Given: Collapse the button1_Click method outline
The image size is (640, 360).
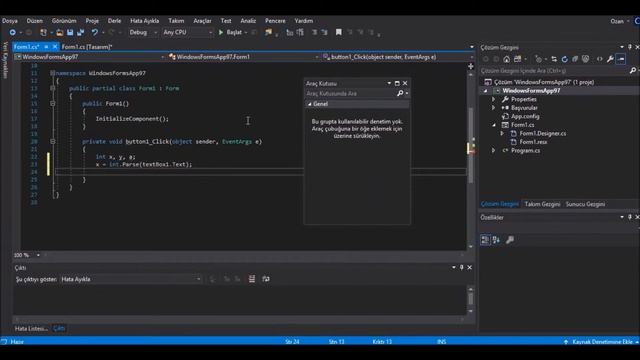Looking at the screenshot, I should 53,142.
